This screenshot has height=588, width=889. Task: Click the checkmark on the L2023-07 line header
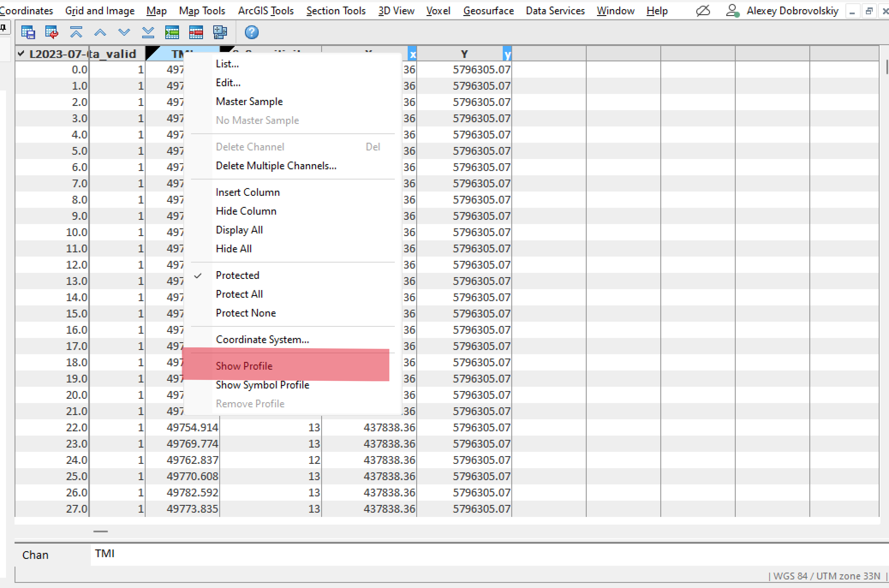click(21, 53)
